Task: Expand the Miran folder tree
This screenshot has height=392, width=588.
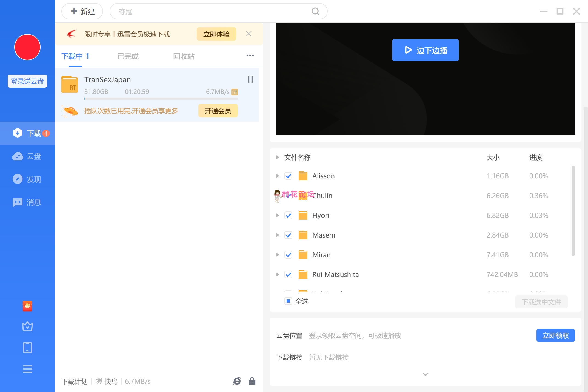Action: (278, 255)
